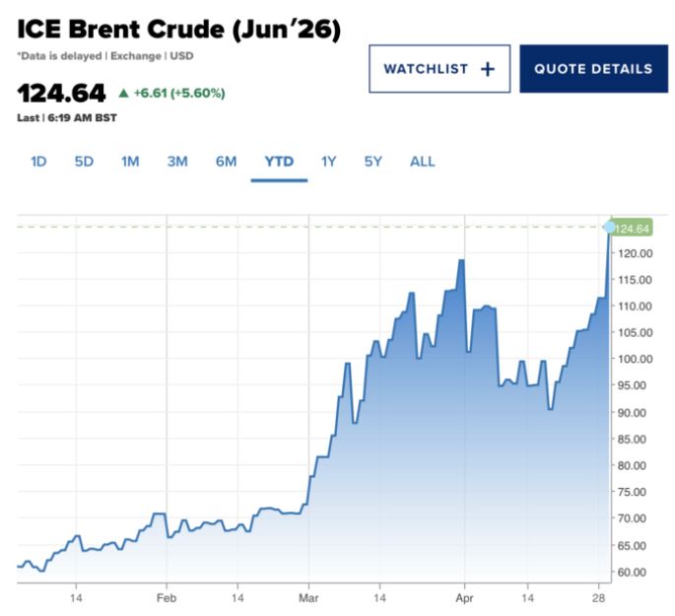This screenshot has height=616, width=675.
Task: Click the +6.61 (+5.60%) change text
Action: click(179, 94)
